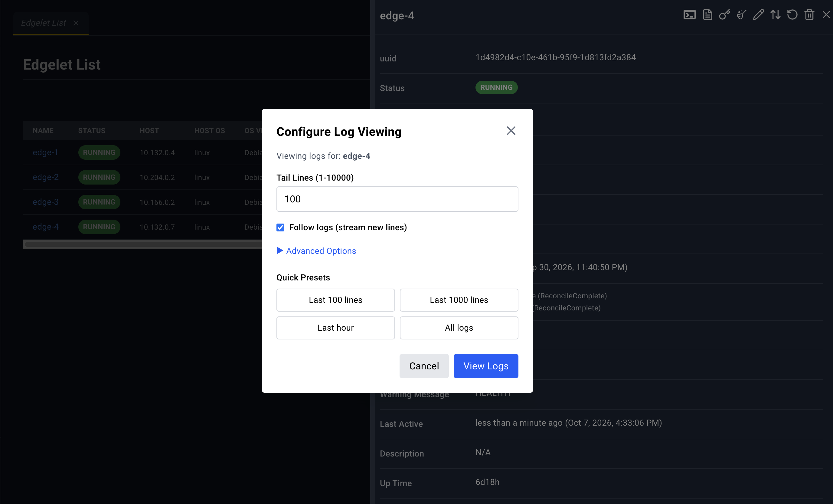Open the terminal icon in edge-4 toolbar
The image size is (833, 504).
689,15
